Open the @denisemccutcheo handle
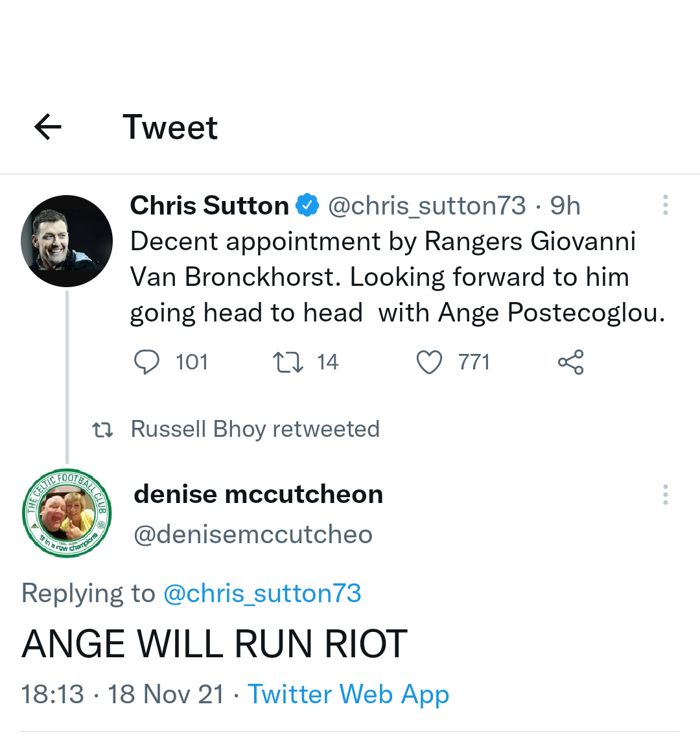Viewport: 700px width, 748px height. click(x=253, y=535)
